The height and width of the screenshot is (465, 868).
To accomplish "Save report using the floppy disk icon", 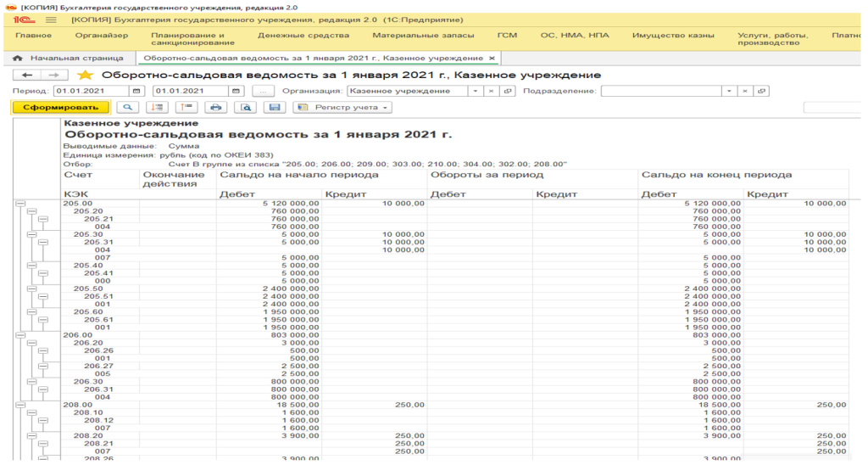I will (x=273, y=108).
